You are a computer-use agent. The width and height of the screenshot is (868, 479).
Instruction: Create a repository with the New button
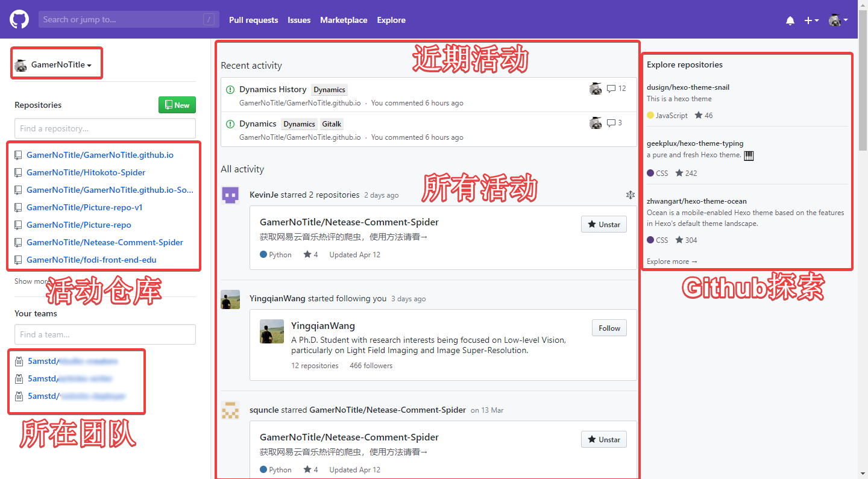tap(177, 104)
